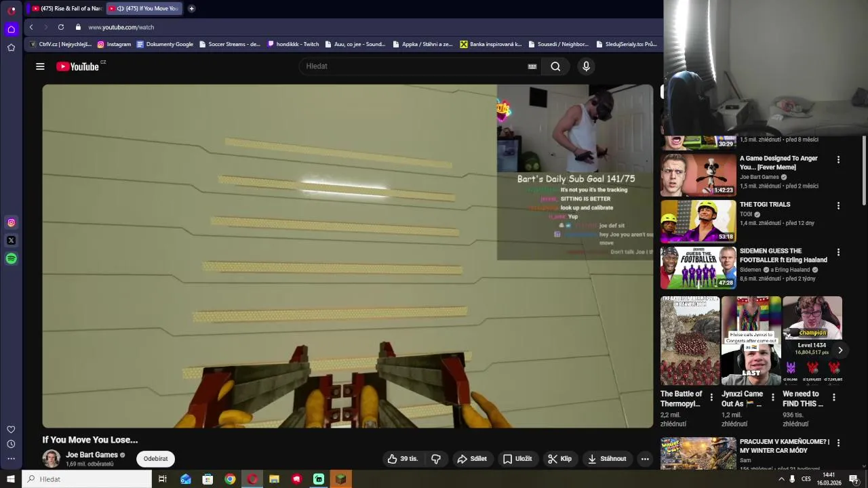The image size is (868, 488).
Task: Open the YouTube hamburger guide menu
Action: (x=40, y=66)
